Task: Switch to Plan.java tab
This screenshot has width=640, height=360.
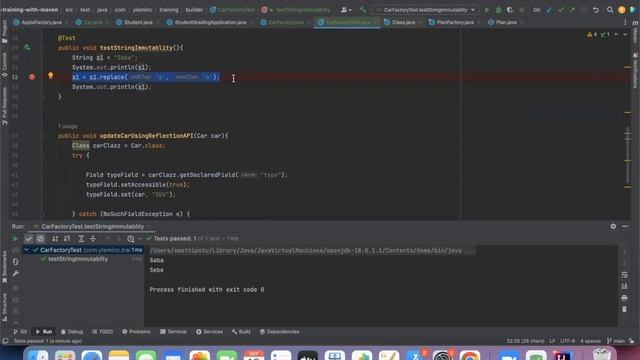Action: [x=503, y=22]
